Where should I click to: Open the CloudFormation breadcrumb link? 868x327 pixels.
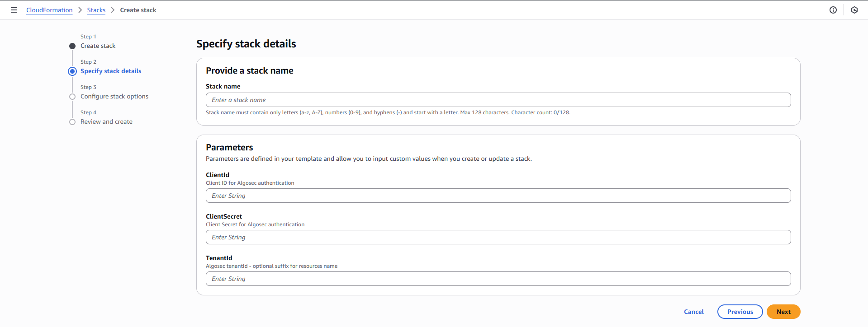pyautogui.click(x=49, y=10)
